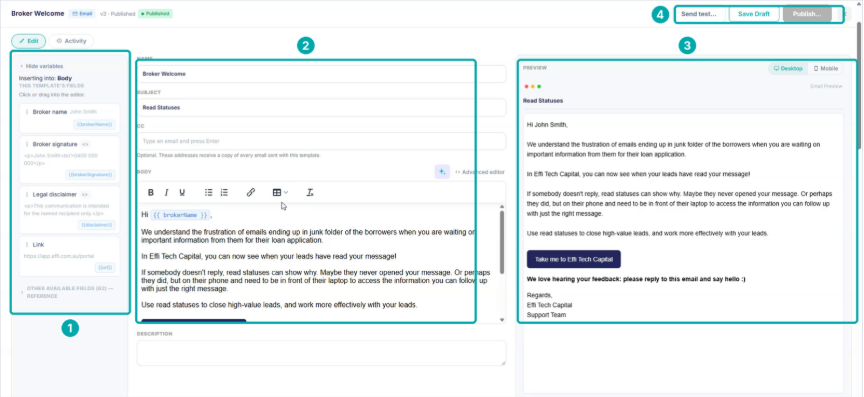This screenshot has height=397, width=864.
Task: Open the Advanced editor
Action: click(x=479, y=172)
